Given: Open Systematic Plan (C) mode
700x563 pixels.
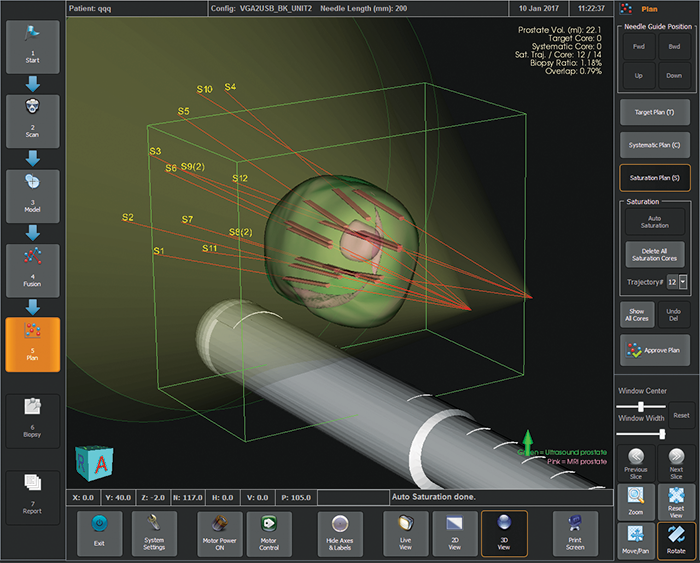Looking at the screenshot, I should pos(654,145).
